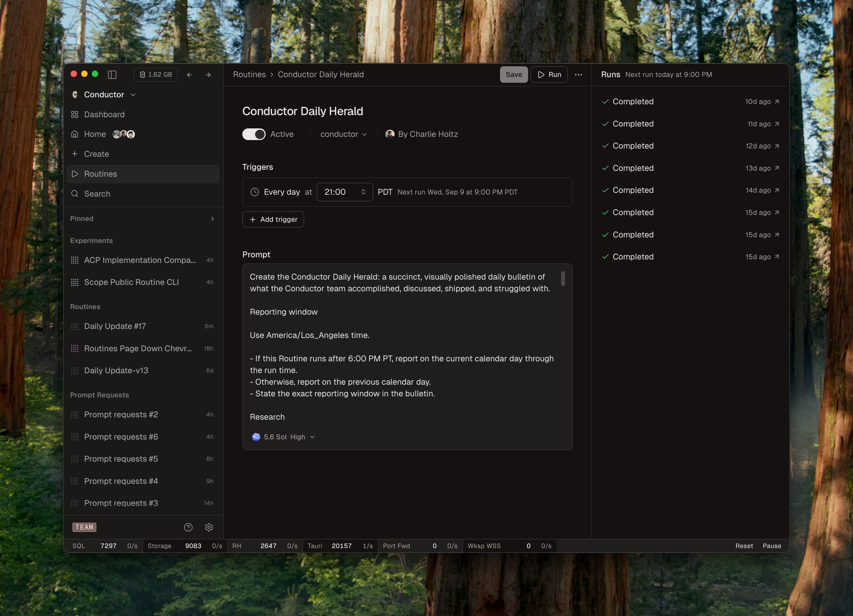Click the Charlie Holtz author avatar

[x=390, y=134]
